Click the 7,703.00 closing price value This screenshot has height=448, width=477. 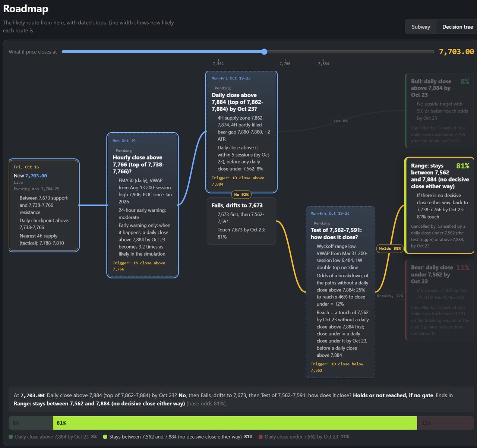457,52
